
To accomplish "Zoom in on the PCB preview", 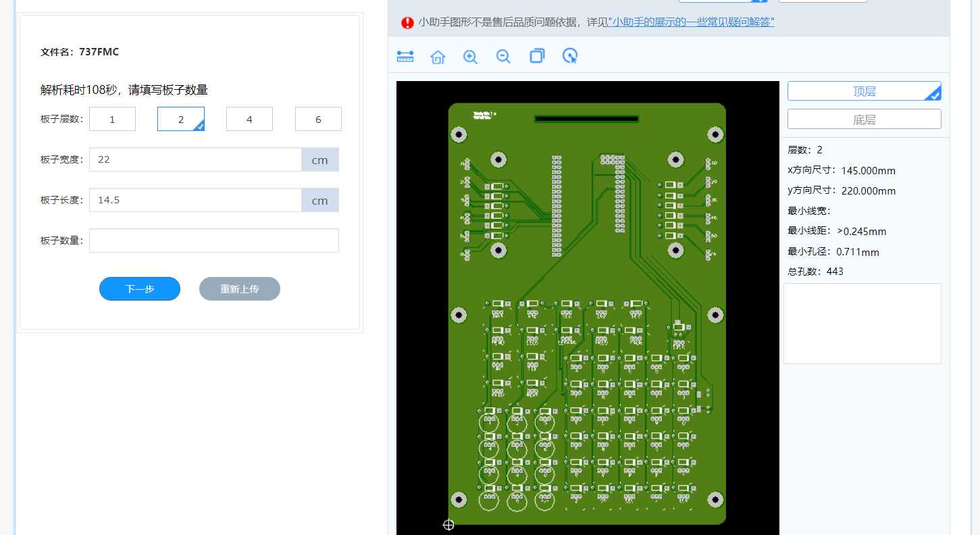I will tap(470, 57).
